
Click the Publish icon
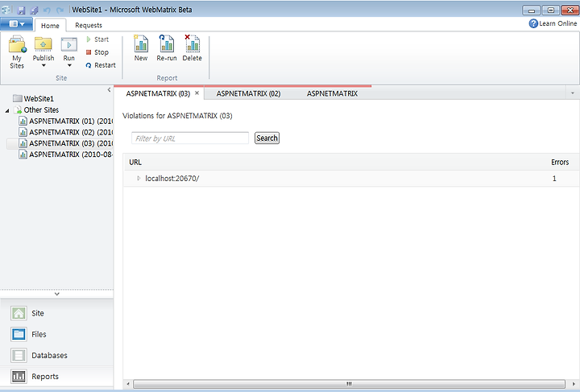(43, 44)
